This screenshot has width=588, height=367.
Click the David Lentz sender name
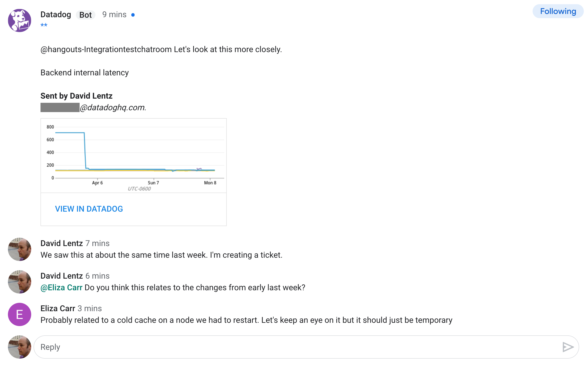[x=62, y=243]
